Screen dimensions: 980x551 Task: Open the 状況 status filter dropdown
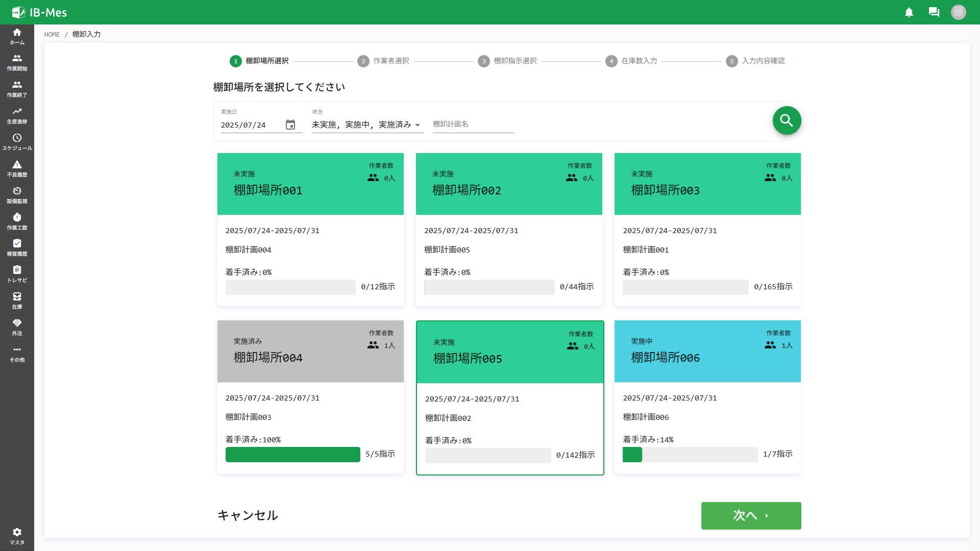366,124
